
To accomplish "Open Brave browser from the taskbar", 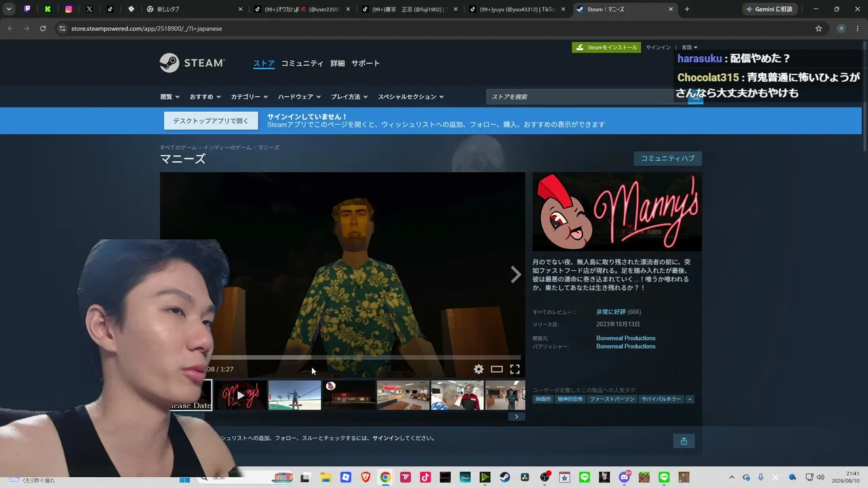I will pyautogui.click(x=366, y=478).
